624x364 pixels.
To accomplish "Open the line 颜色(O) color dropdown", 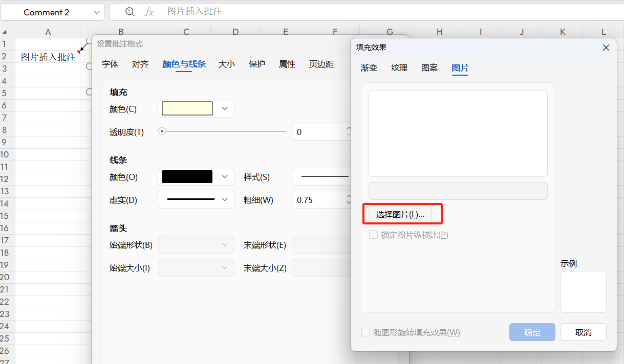I will coord(224,176).
